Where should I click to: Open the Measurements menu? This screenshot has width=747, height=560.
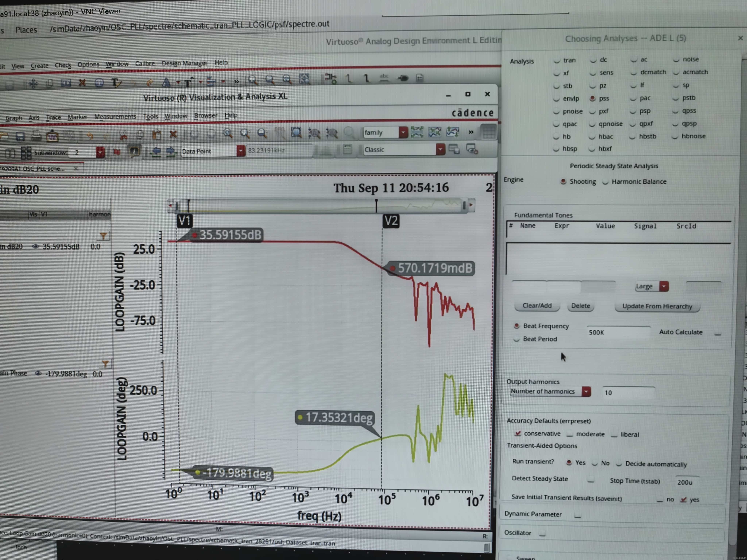tap(115, 116)
